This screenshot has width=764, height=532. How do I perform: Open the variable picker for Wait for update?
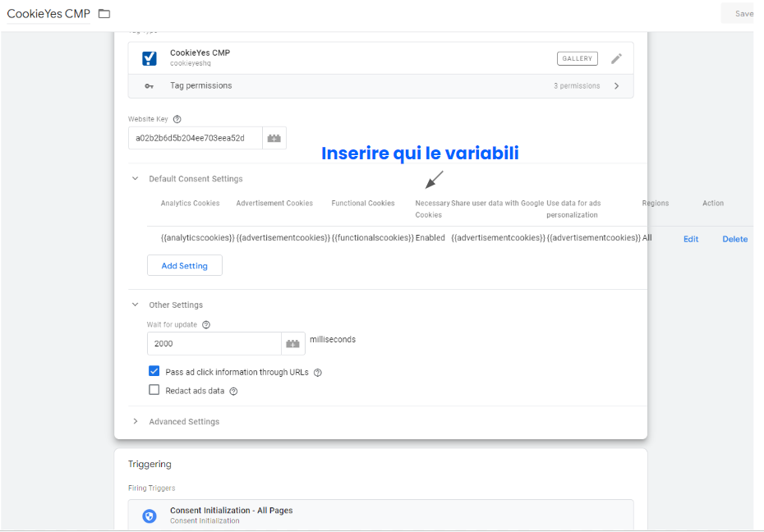tap(293, 343)
